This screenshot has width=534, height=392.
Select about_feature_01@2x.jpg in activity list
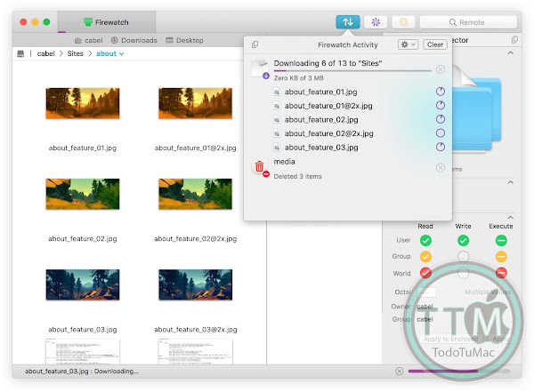click(328, 106)
